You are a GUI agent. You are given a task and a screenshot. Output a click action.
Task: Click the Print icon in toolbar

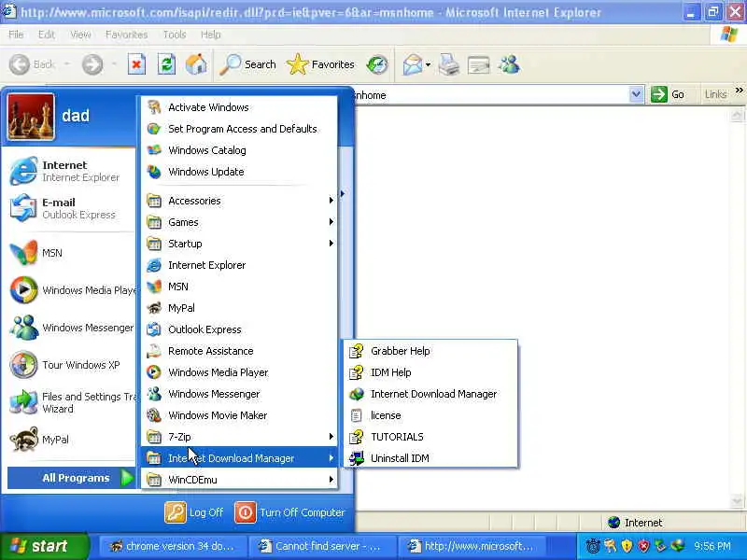click(449, 64)
